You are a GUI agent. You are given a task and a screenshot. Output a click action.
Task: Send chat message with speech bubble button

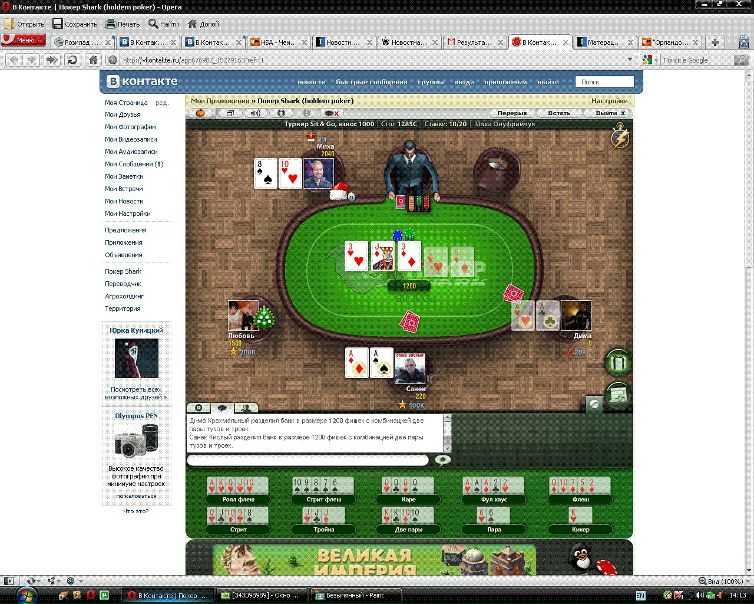[442, 460]
